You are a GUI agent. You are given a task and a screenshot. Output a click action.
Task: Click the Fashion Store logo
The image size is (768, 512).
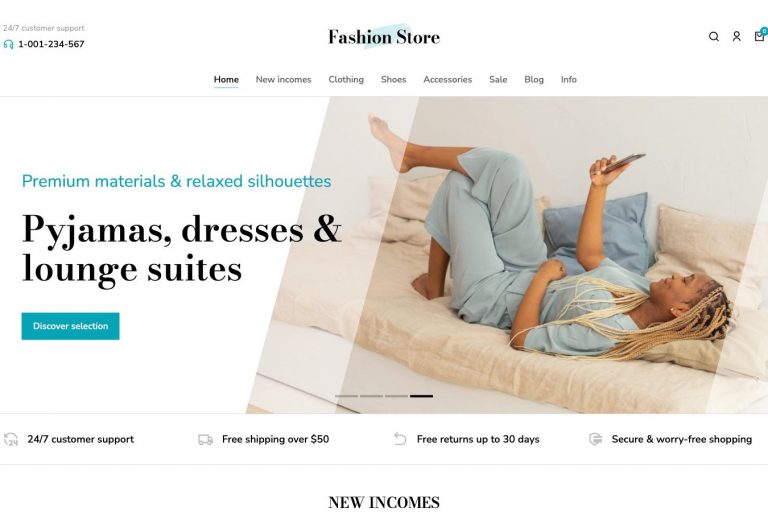pos(384,37)
